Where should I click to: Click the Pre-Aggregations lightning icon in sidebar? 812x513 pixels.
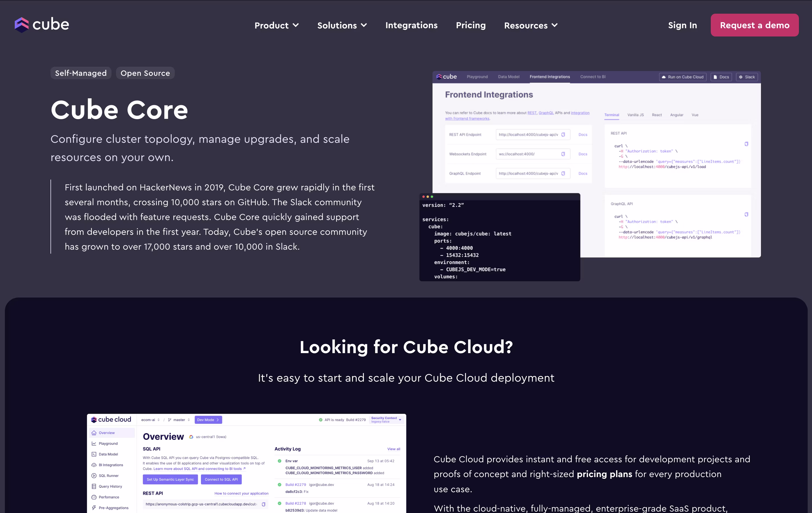pyautogui.click(x=94, y=508)
